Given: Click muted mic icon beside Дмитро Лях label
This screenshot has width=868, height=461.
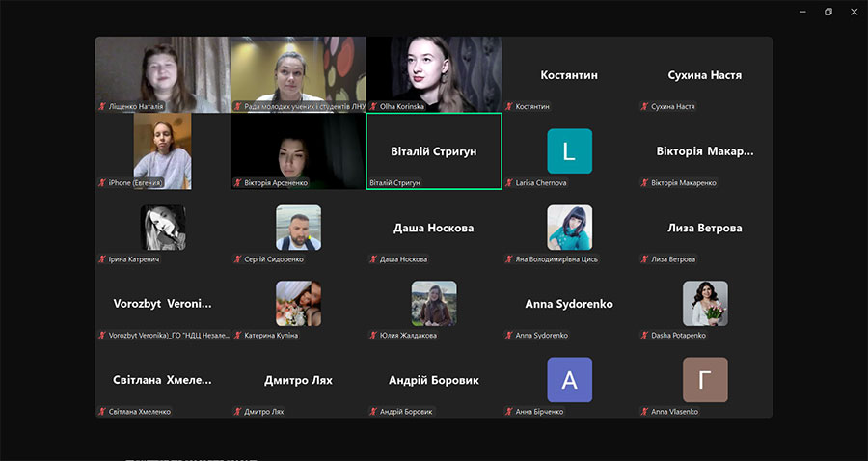Looking at the screenshot, I should (237, 411).
